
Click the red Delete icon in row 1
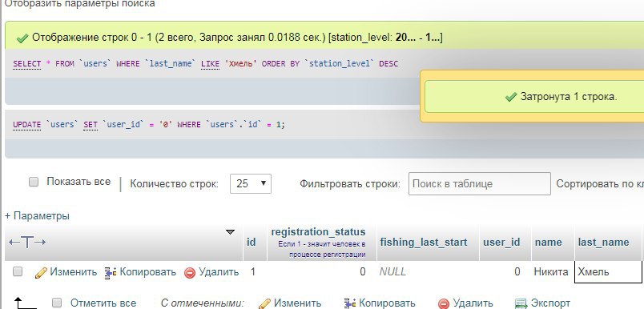190,273
